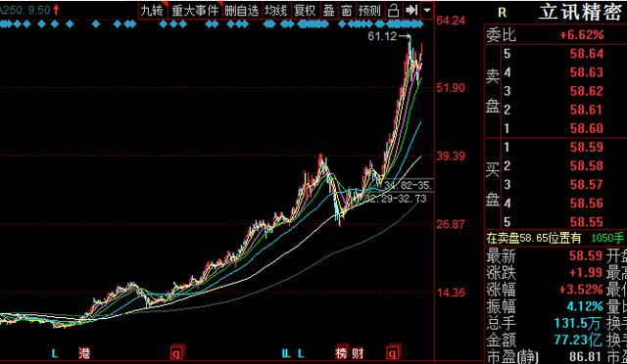
Task: Open the 重大事件 major events button
Action: [x=195, y=11]
